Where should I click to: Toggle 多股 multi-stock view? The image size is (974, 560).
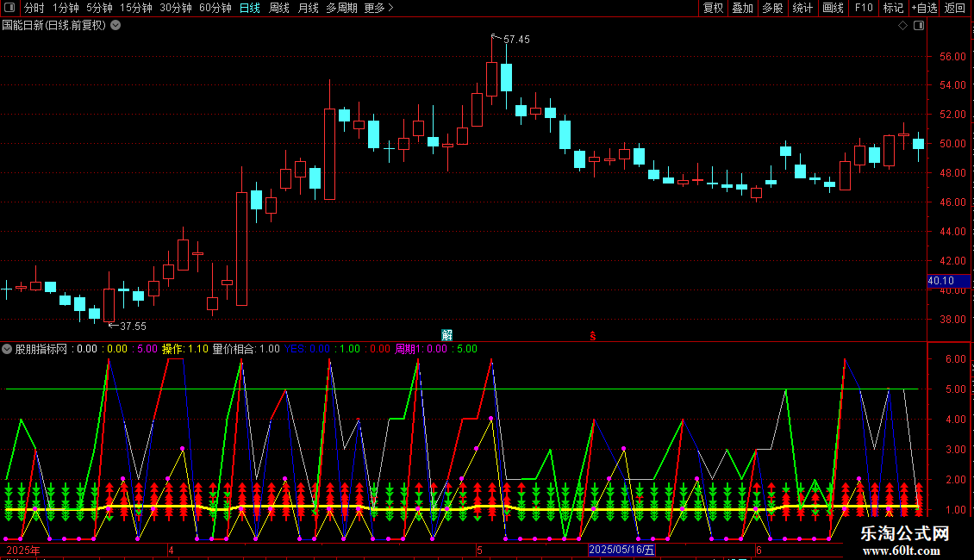coord(772,8)
